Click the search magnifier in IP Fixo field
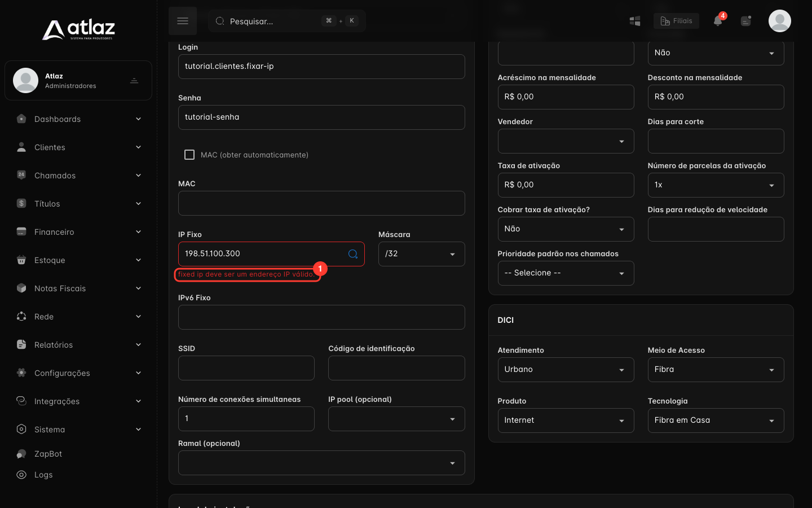The image size is (812, 508). click(x=353, y=254)
